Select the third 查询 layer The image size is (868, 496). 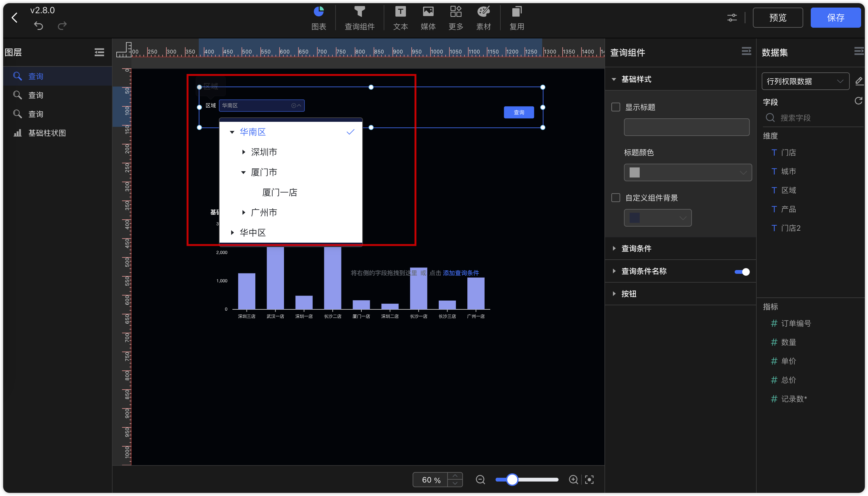point(57,114)
